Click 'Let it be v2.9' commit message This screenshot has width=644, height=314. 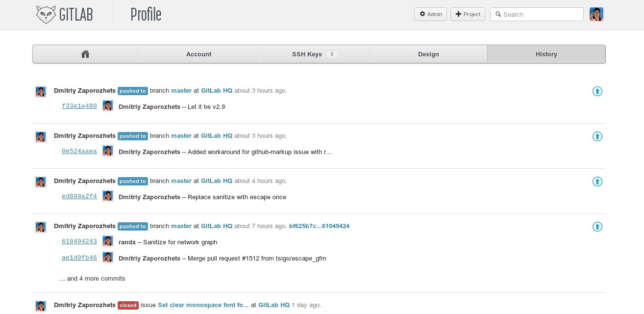[x=206, y=107]
